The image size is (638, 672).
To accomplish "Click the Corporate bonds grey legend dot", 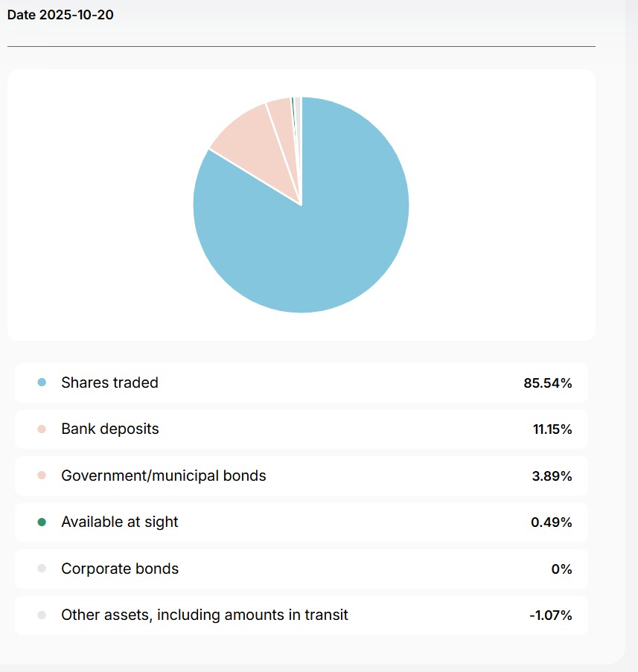I will pos(42,569).
